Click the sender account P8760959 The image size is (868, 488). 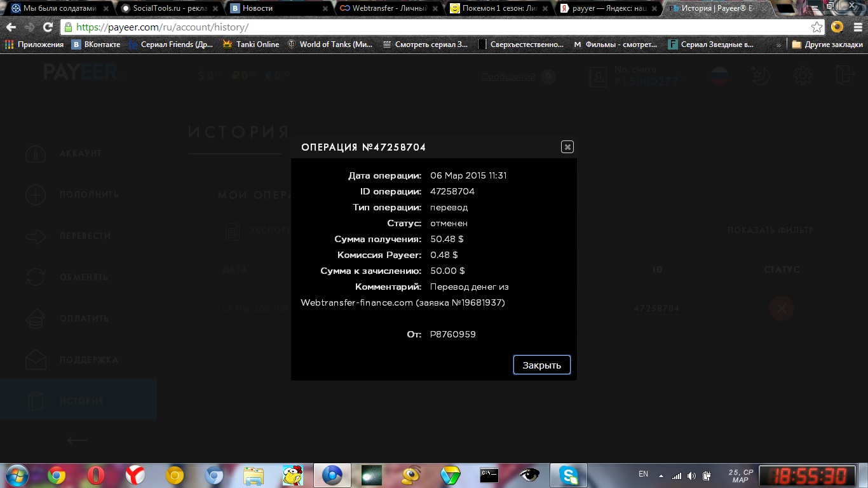(453, 334)
